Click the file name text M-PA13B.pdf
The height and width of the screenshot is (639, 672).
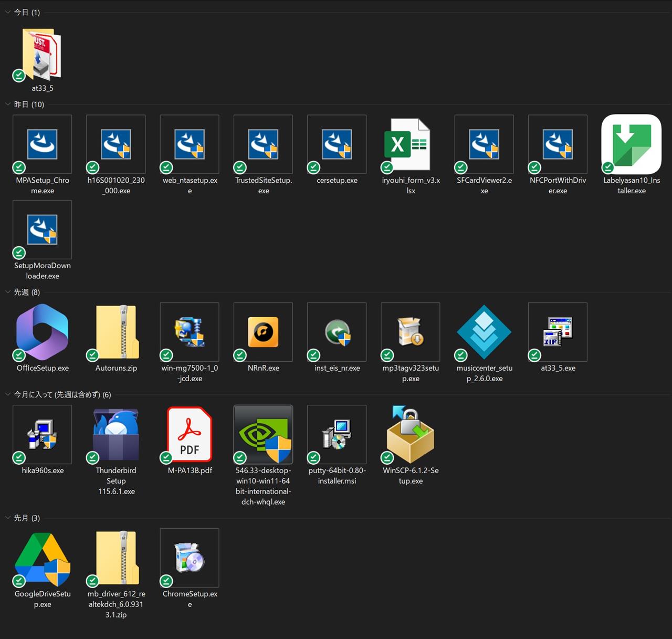(x=190, y=470)
